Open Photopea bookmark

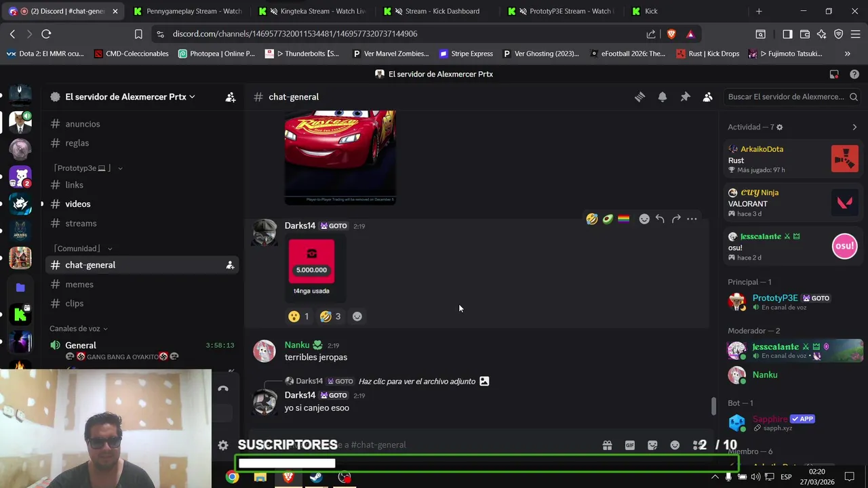tap(216, 54)
